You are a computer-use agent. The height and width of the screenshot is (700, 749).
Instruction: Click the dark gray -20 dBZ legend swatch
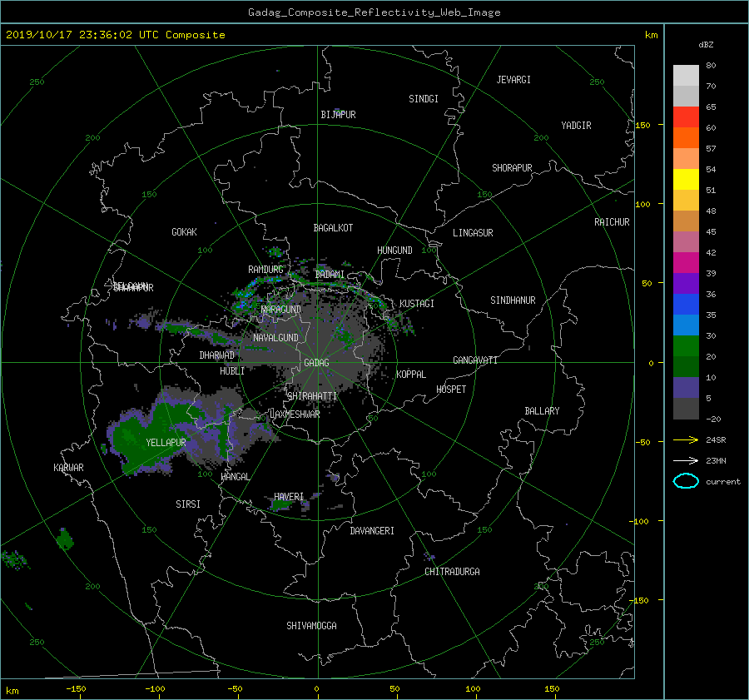click(x=686, y=409)
